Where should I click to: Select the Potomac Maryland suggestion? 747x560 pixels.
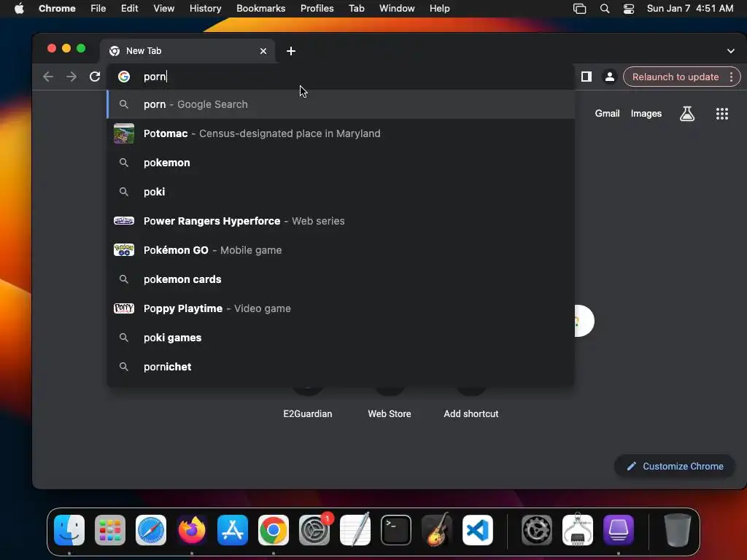click(341, 133)
